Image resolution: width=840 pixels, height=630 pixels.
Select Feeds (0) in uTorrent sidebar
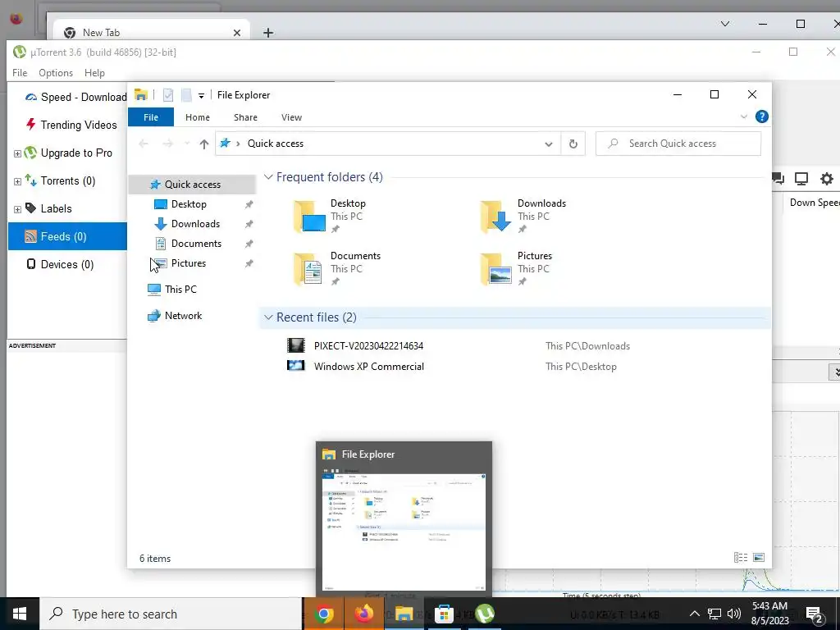pyautogui.click(x=67, y=236)
